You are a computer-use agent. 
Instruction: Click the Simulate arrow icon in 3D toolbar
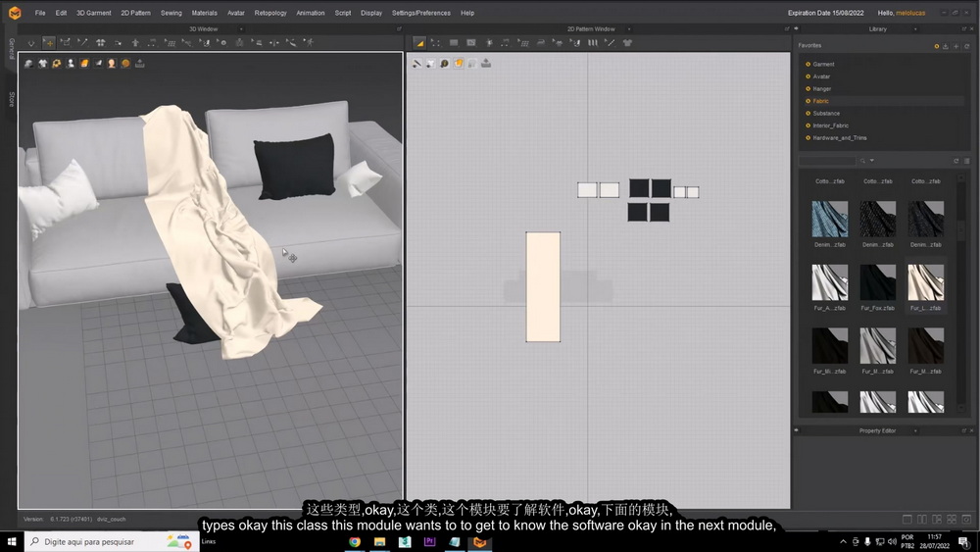pos(31,42)
